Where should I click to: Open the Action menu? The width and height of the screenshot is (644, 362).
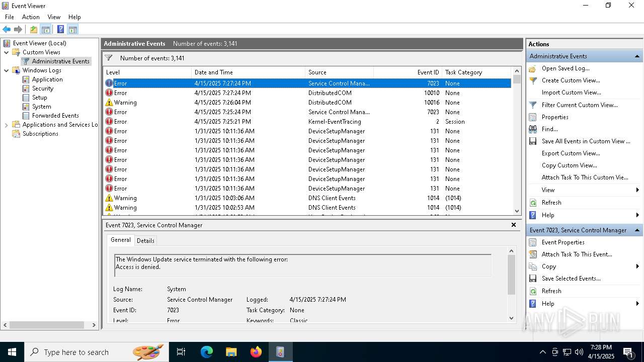pyautogui.click(x=31, y=17)
